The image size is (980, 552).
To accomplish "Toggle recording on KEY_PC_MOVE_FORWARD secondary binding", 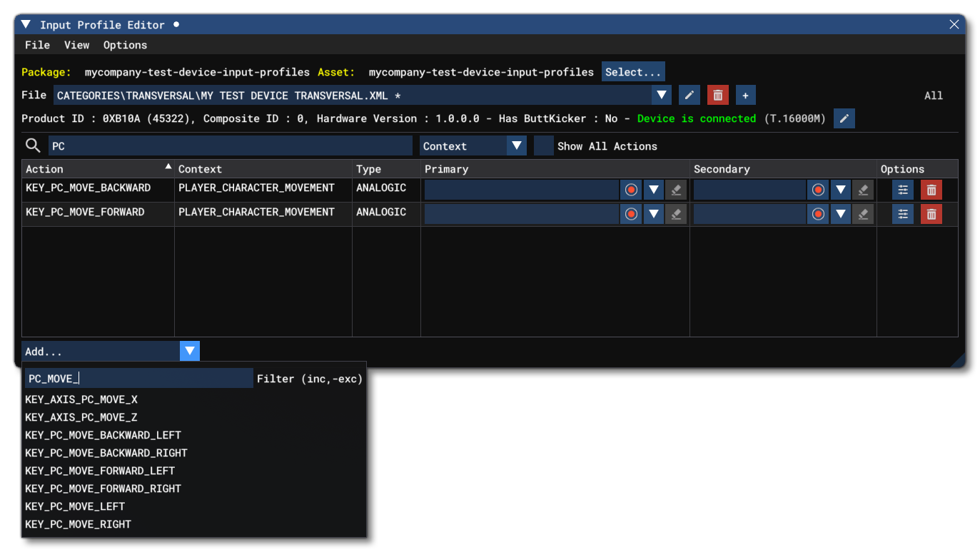I will point(817,213).
